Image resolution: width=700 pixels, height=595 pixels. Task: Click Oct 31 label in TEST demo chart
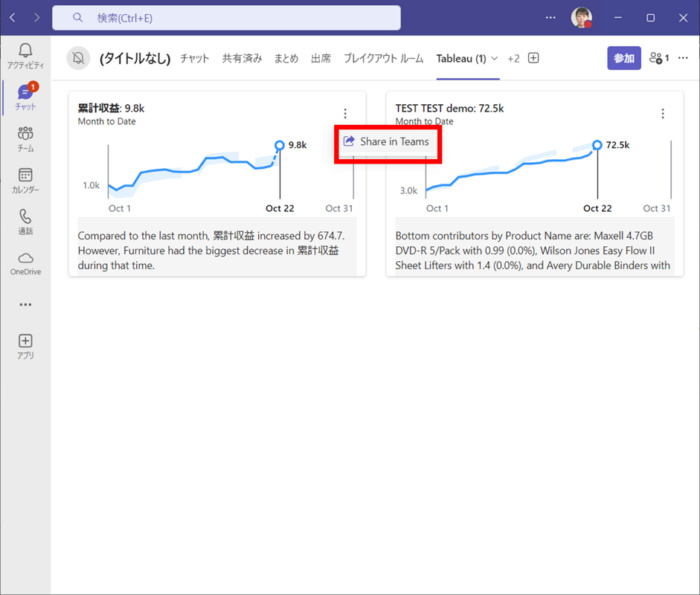pyautogui.click(x=657, y=208)
